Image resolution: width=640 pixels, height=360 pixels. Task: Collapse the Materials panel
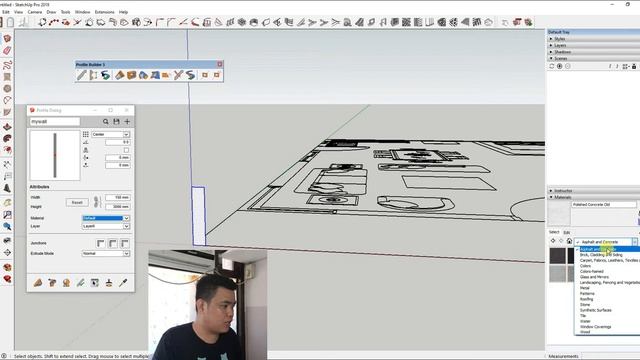coord(593,197)
